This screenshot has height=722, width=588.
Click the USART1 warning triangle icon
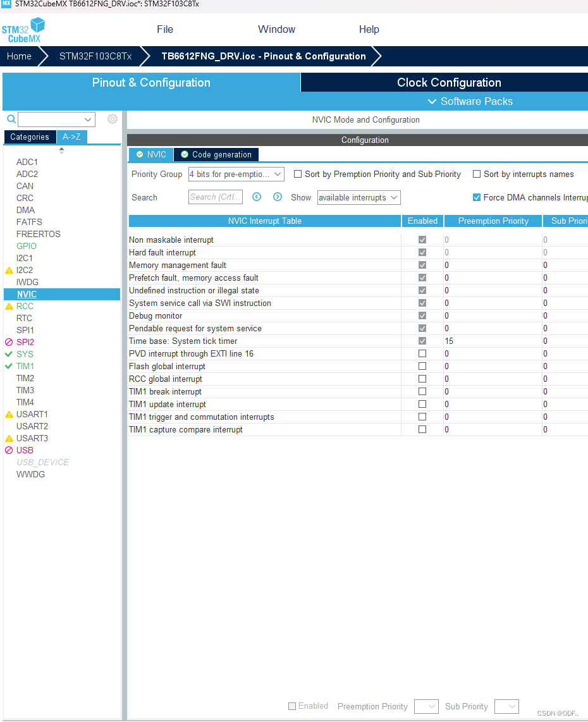click(9, 414)
